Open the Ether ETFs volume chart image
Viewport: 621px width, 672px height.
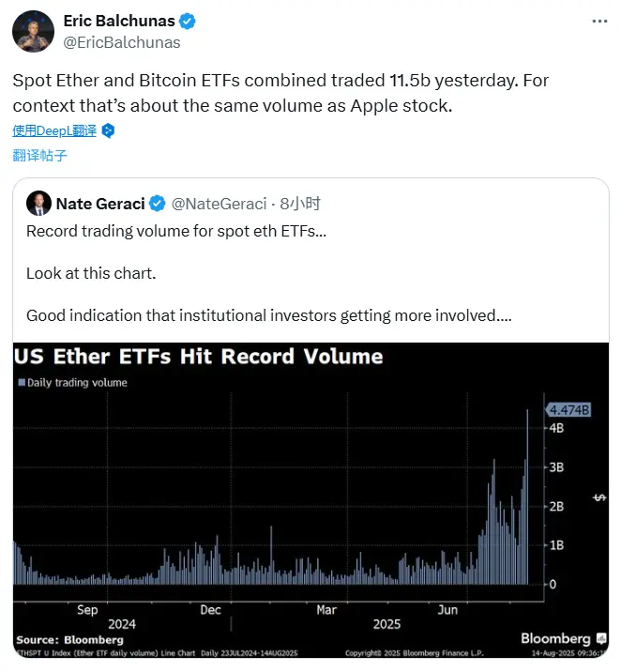pyautogui.click(x=310, y=500)
